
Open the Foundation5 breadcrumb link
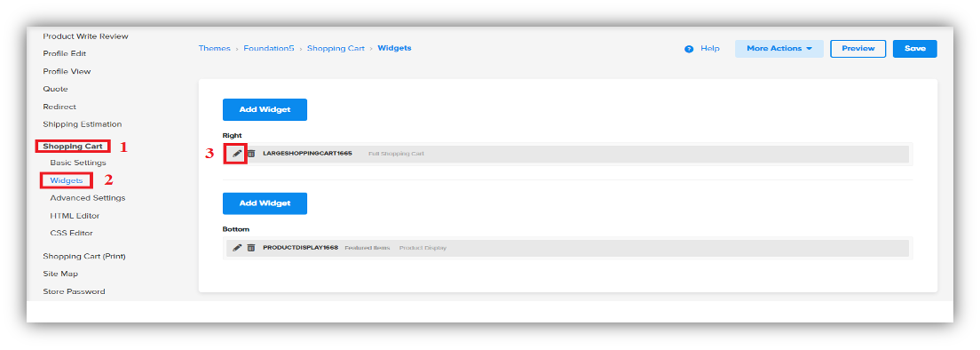click(269, 48)
